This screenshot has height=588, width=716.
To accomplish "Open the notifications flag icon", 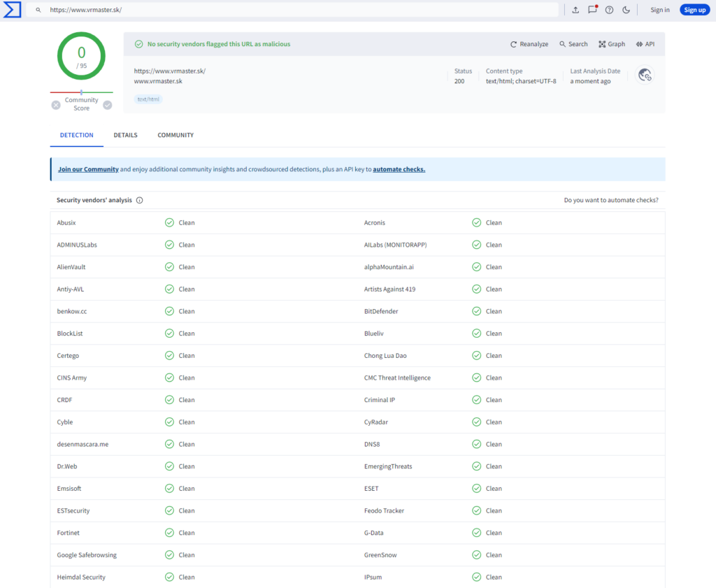I will (x=593, y=10).
